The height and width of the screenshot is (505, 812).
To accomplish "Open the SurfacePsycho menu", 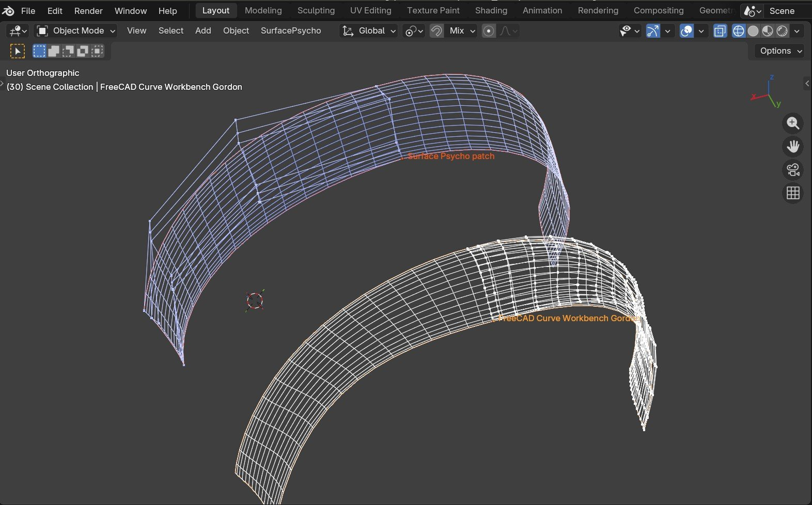I will click(x=291, y=31).
